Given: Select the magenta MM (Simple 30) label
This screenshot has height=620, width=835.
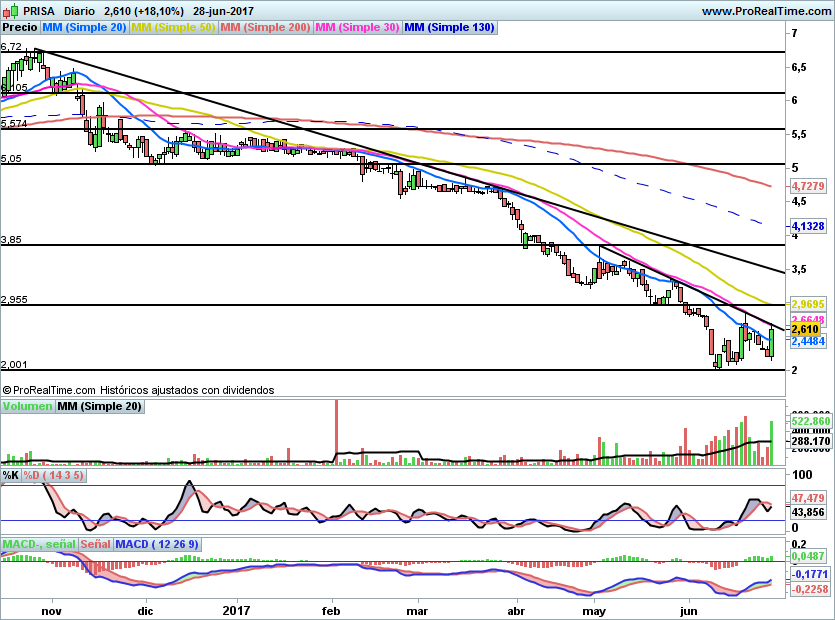Looking at the screenshot, I should pyautogui.click(x=357, y=28).
